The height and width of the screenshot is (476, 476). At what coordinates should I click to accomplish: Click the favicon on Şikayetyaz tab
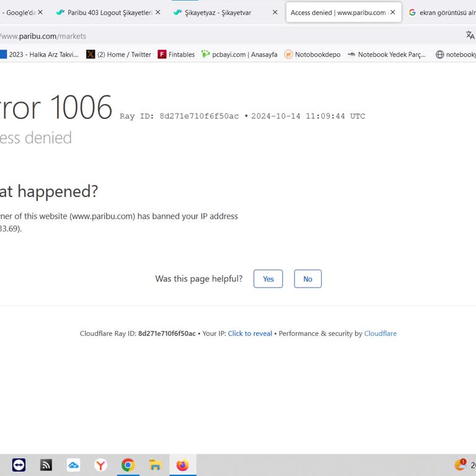(178, 12)
